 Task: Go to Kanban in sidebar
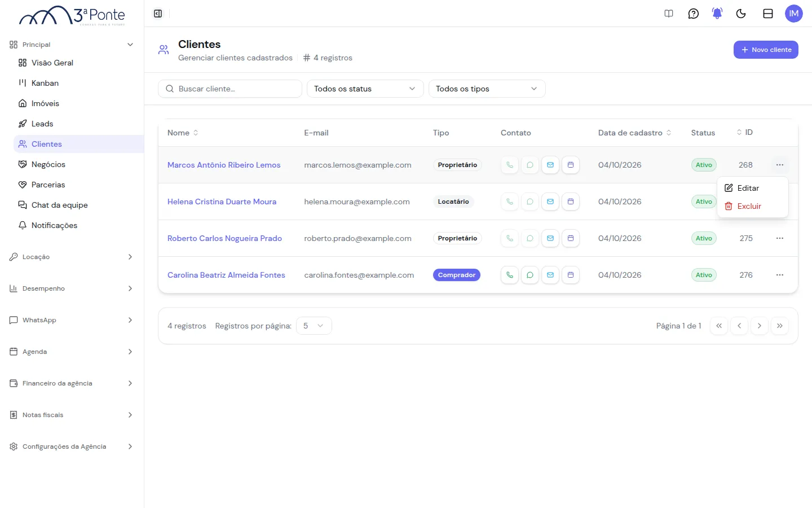coord(78,83)
